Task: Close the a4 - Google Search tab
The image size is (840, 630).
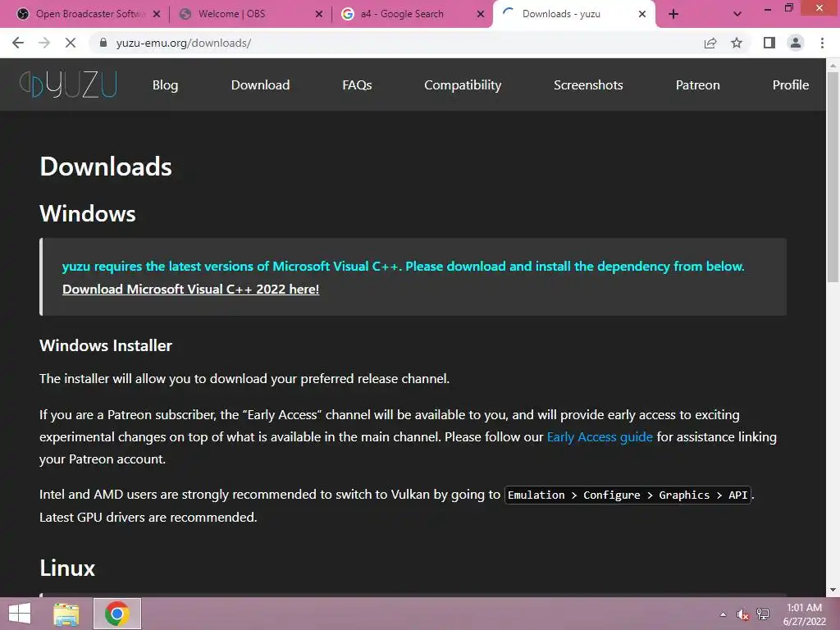Action: (x=481, y=15)
